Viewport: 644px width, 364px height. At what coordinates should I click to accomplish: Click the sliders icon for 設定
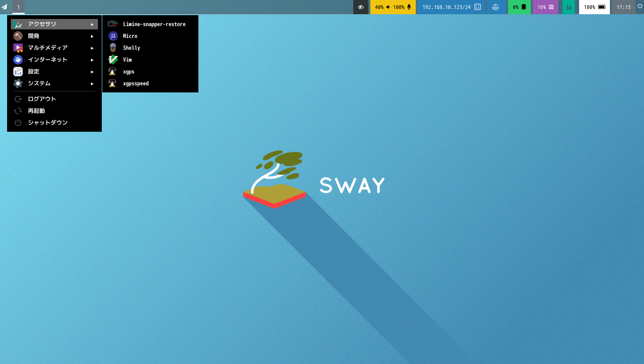click(x=18, y=72)
